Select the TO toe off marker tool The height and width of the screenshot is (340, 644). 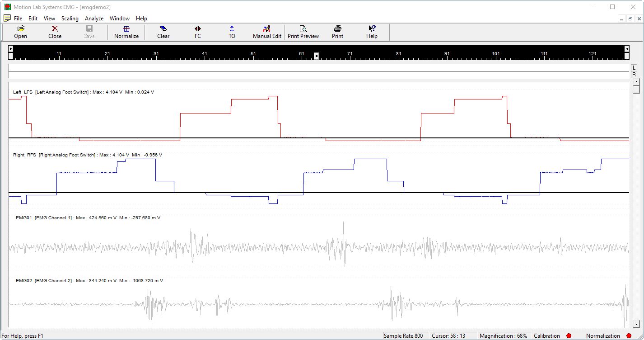(x=231, y=32)
